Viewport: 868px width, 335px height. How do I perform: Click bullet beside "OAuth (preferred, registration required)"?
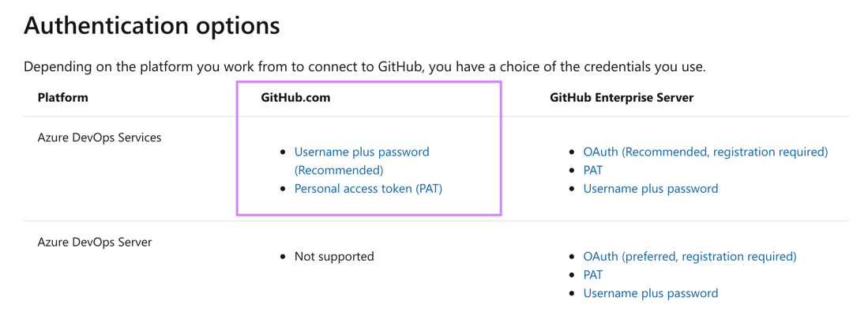pyautogui.click(x=572, y=257)
